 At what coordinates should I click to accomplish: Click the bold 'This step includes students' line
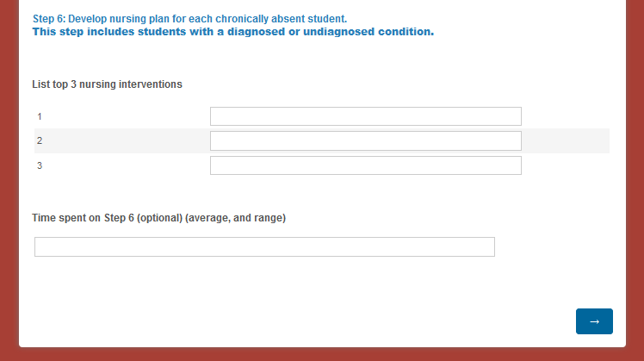[232, 32]
